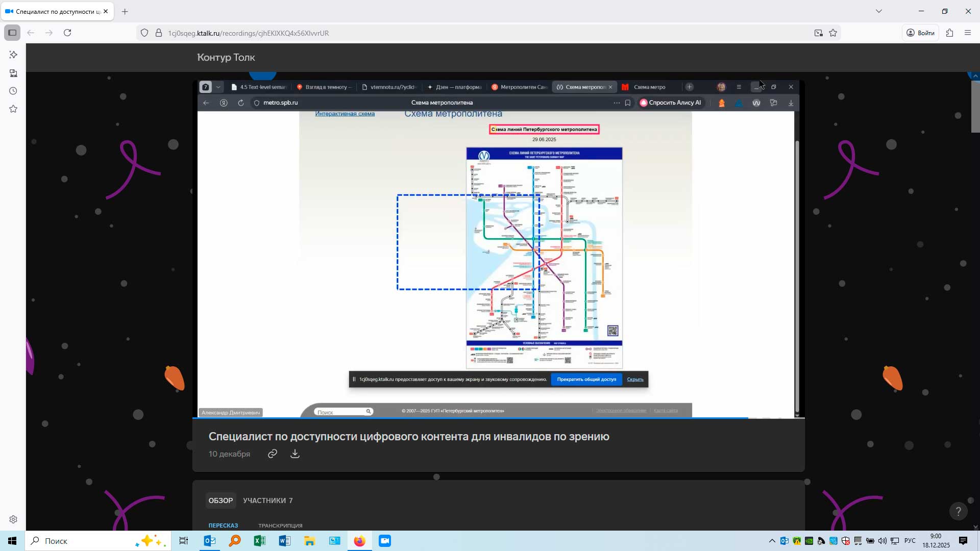Open bookmarks star in left sidebar
The height and width of the screenshot is (551, 980).
13,109
